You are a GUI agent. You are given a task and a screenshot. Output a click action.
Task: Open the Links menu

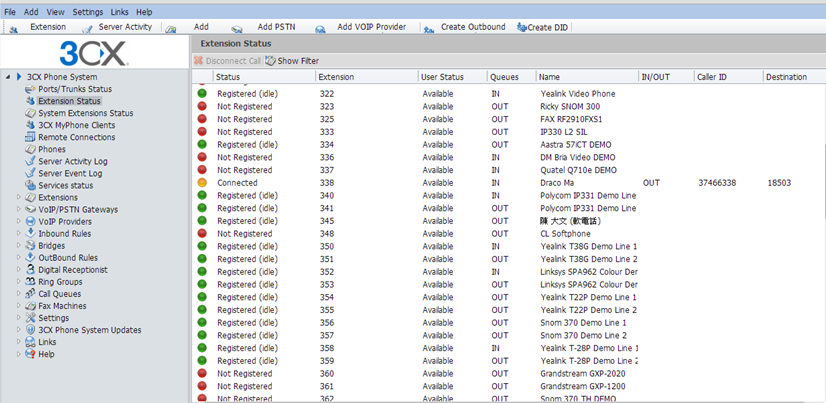point(120,12)
